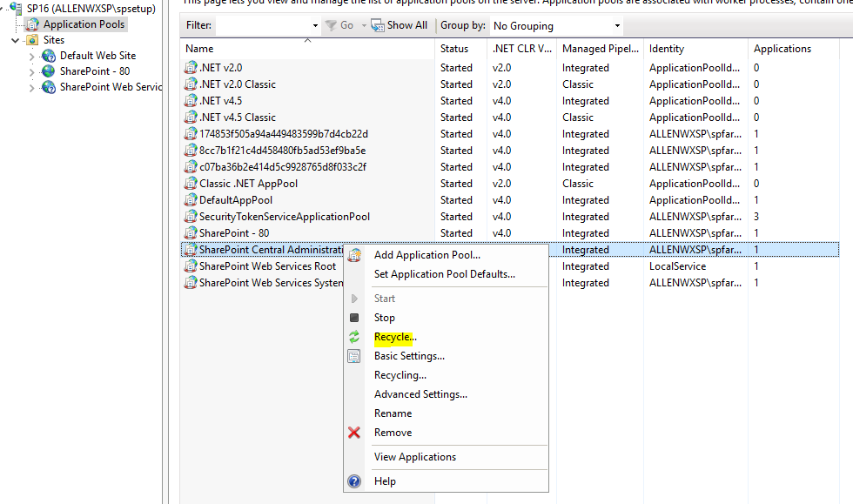Choose Add Application Pool... from context menu
Image resolution: width=853 pixels, height=504 pixels.
[x=427, y=255]
